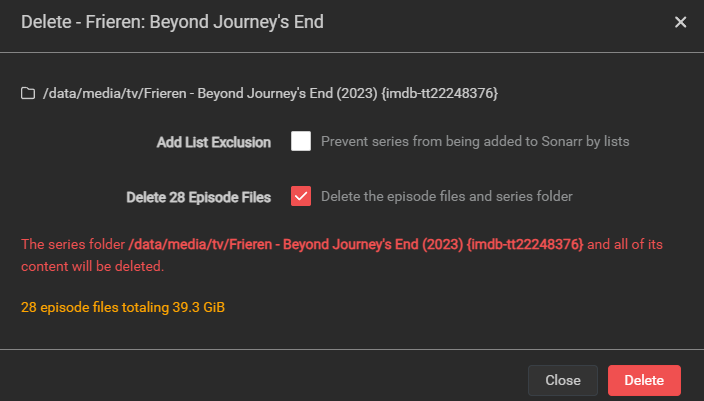Dismiss the dialog with the X icon
This screenshot has width=704, height=401.
click(680, 22)
